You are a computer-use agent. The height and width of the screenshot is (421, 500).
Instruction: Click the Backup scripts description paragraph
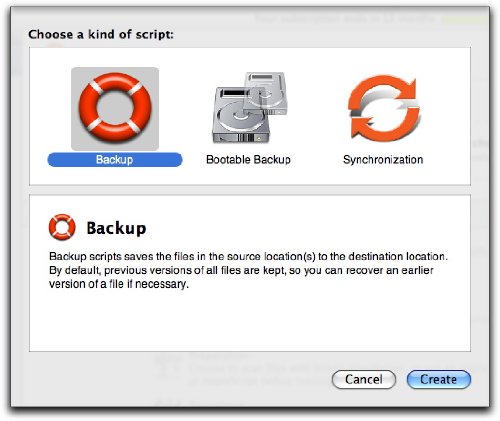248,270
